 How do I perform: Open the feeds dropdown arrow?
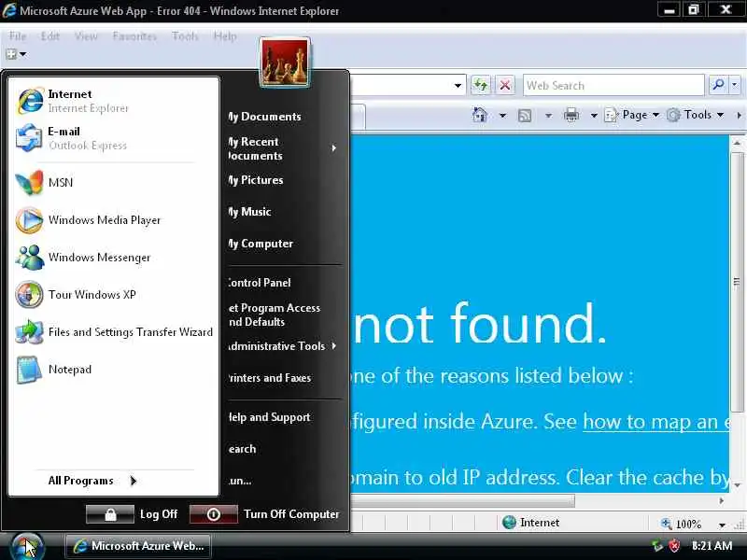tap(548, 115)
